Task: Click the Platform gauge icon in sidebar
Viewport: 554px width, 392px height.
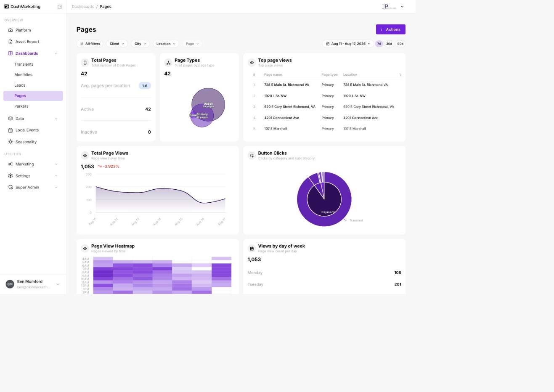Action: click(11, 30)
